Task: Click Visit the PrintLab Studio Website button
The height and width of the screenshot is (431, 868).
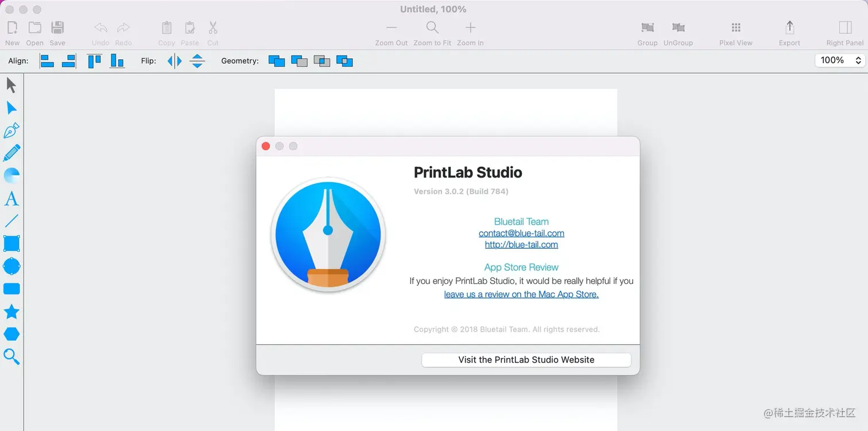Action: click(526, 360)
